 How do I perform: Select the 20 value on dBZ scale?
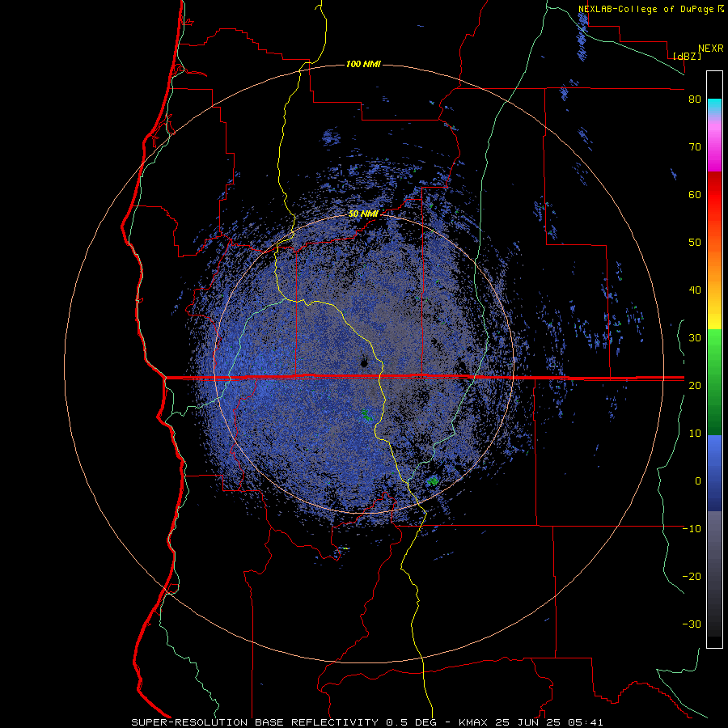[695, 386]
